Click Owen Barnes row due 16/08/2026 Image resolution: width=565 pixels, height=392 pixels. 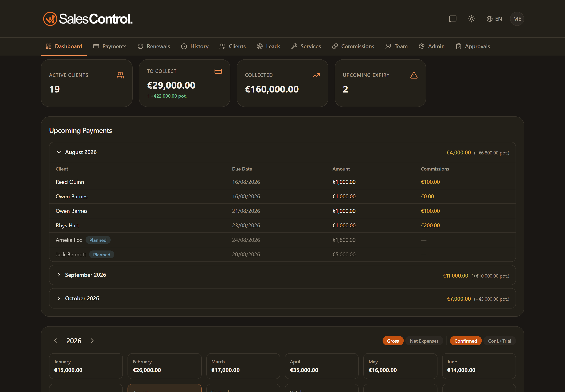282,197
